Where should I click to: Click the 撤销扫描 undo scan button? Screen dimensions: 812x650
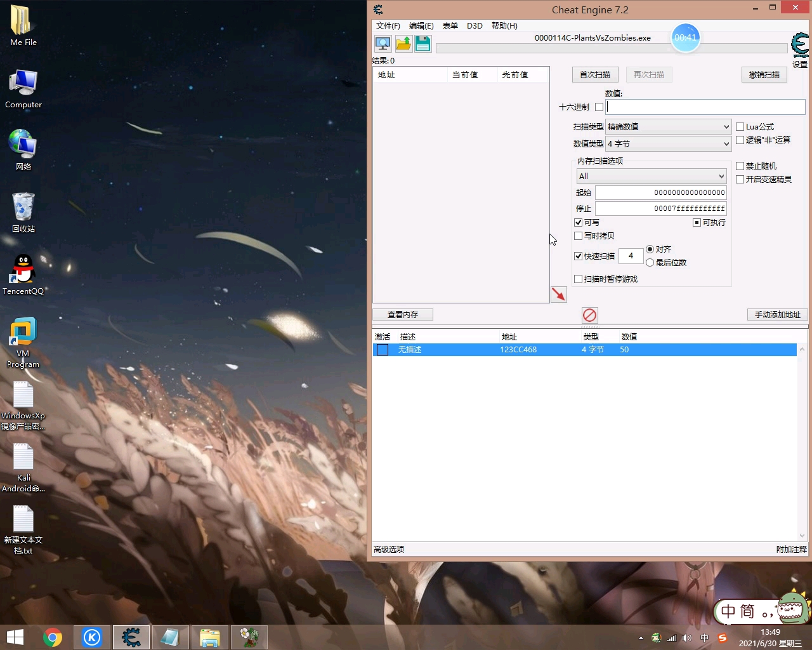click(x=764, y=75)
